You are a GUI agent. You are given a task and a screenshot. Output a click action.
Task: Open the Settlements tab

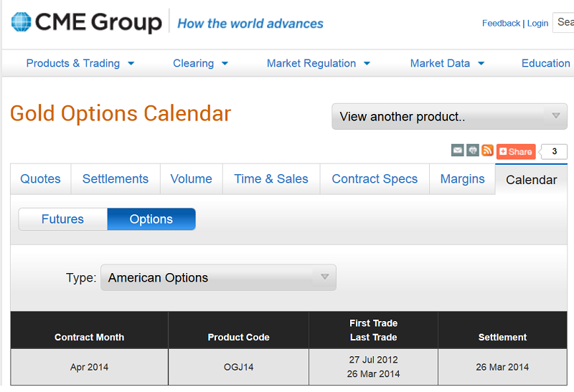(115, 179)
